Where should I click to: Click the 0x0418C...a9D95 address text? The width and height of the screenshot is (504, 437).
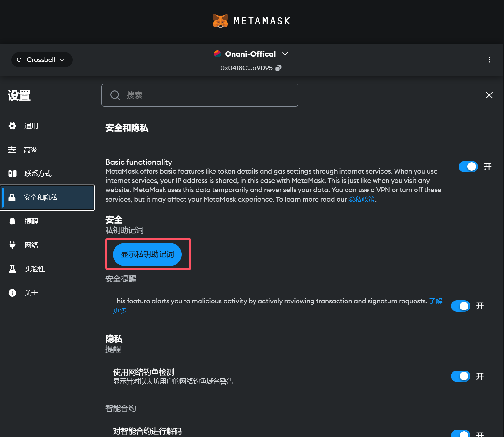247,68
